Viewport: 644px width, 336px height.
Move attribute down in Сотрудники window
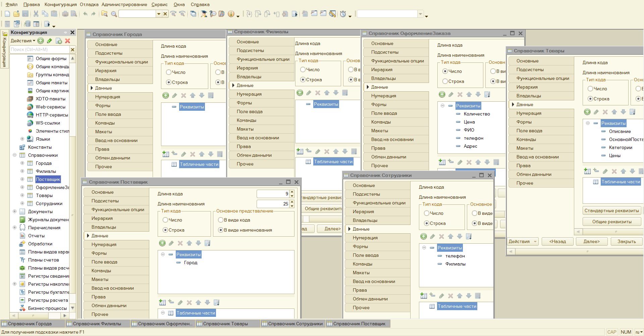460,236
